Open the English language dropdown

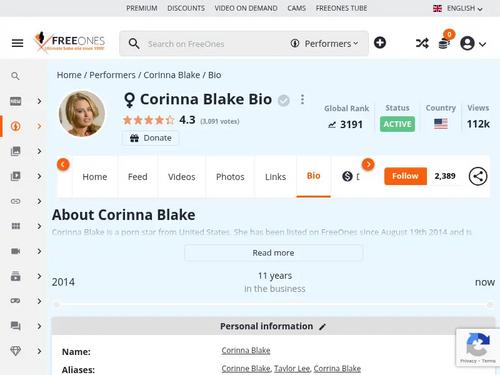[458, 8]
